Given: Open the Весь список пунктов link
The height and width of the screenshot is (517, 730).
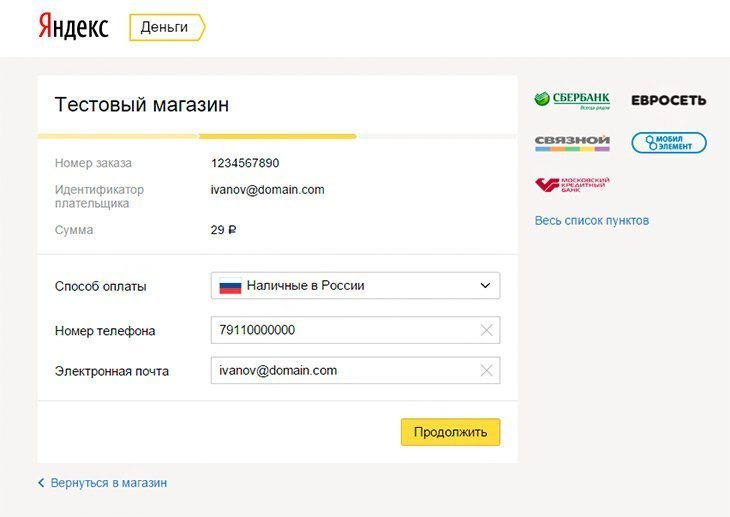Looking at the screenshot, I should pos(592,220).
